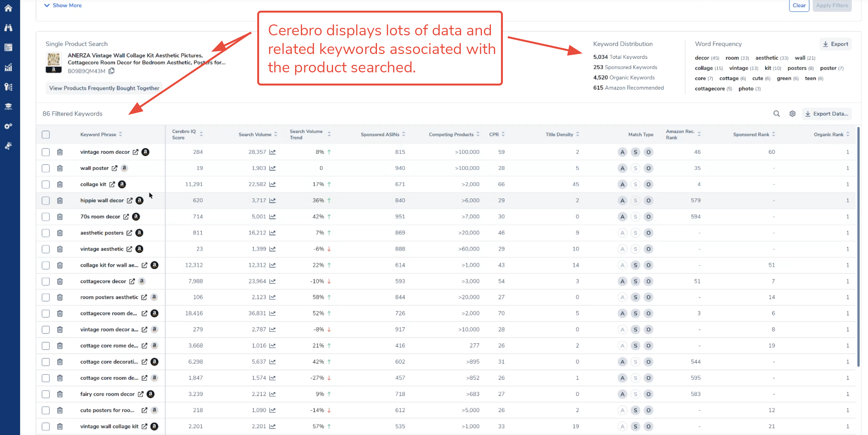Image resolution: width=868 pixels, height=435 pixels.
Task: Click View Products Frequently Bought Together
Action: coord(104,88)
